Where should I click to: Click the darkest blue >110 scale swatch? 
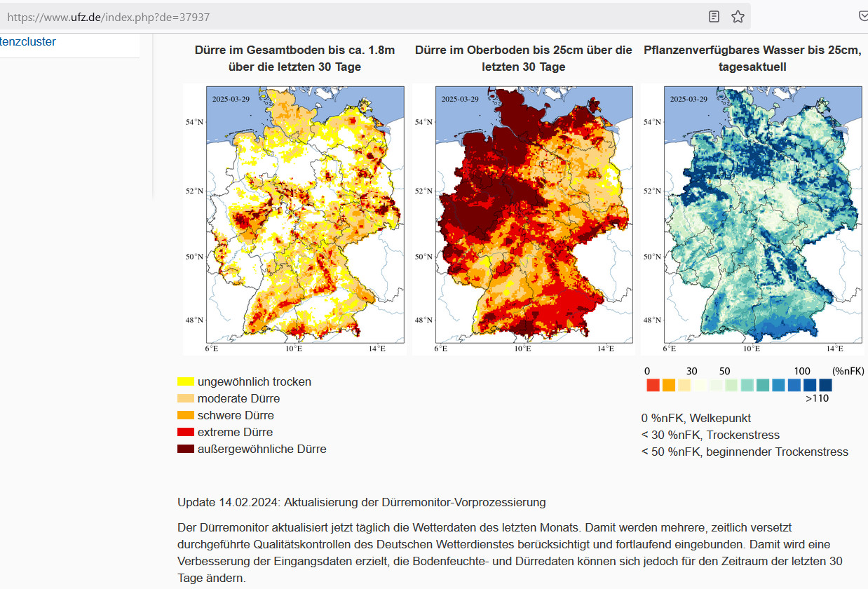825,385
